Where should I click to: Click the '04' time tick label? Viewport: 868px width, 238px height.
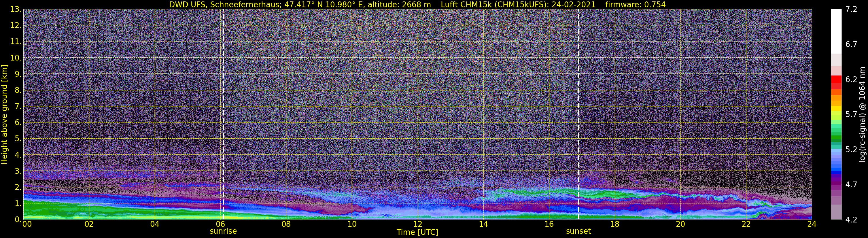[155, 224]
